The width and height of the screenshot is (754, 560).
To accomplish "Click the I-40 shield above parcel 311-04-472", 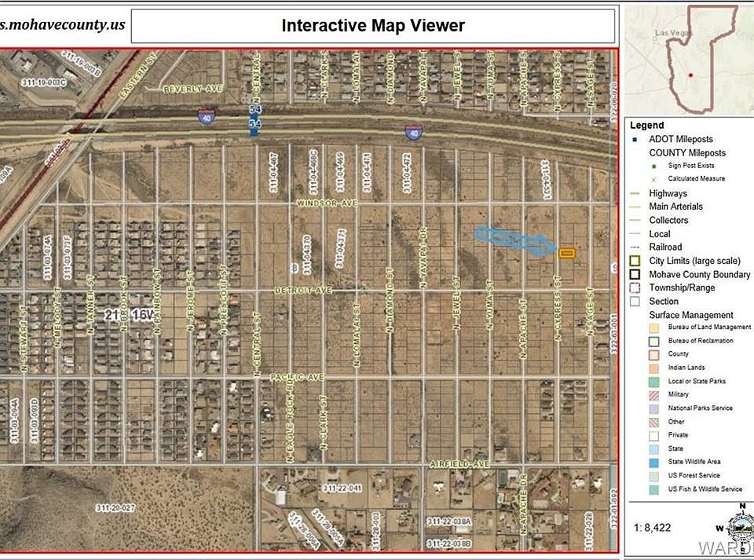I will click(x=414, y=132).
